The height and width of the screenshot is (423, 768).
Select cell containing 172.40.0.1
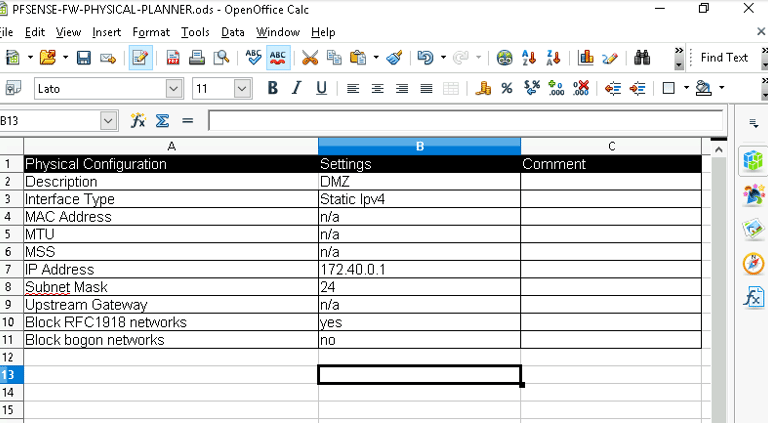click(419, 269)
